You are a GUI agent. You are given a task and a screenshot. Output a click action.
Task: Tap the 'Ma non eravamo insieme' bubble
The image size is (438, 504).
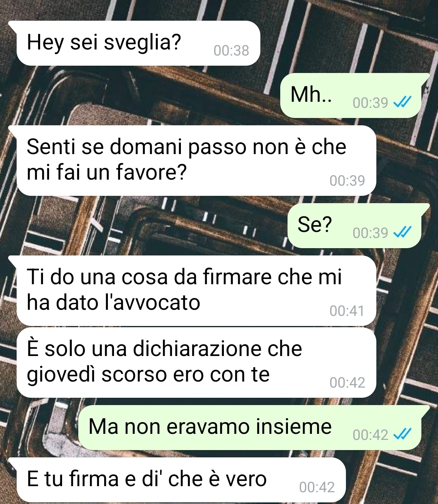(250, 428)
